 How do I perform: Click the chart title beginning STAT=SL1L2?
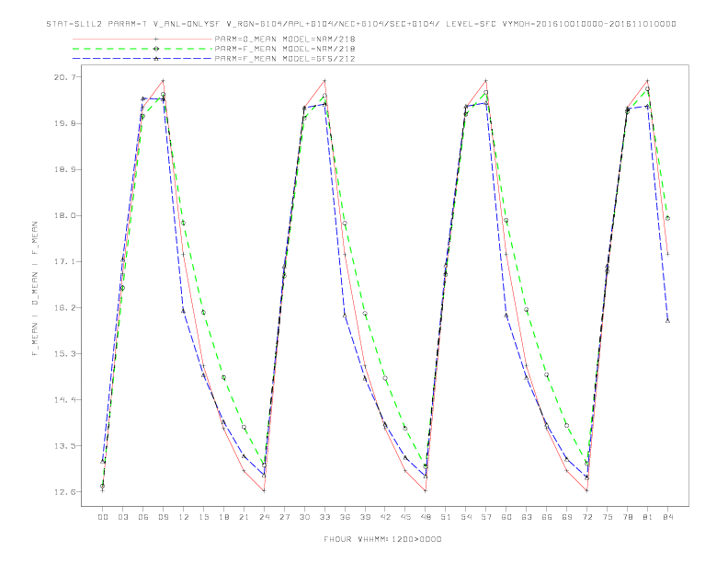361,24
